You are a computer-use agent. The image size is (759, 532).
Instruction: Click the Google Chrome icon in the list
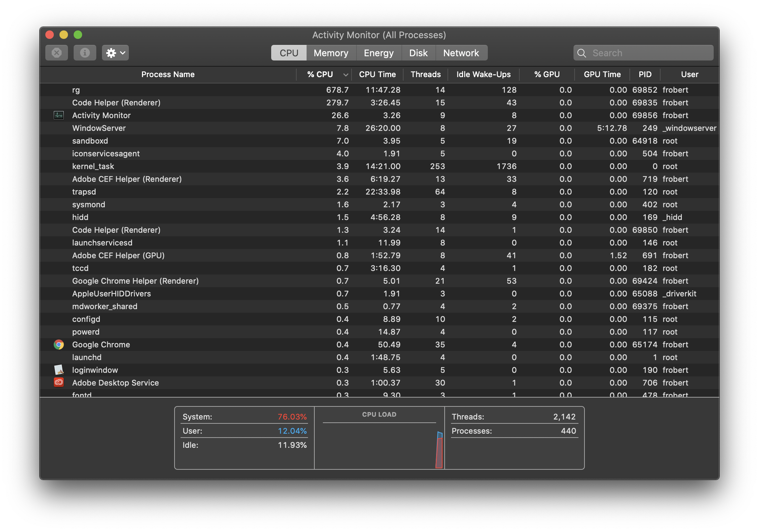click(x=58, y=345)
